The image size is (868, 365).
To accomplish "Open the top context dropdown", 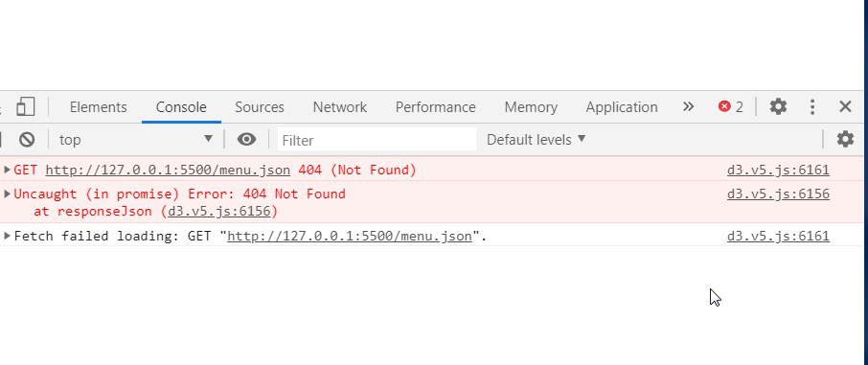I will tap(136, 140).
